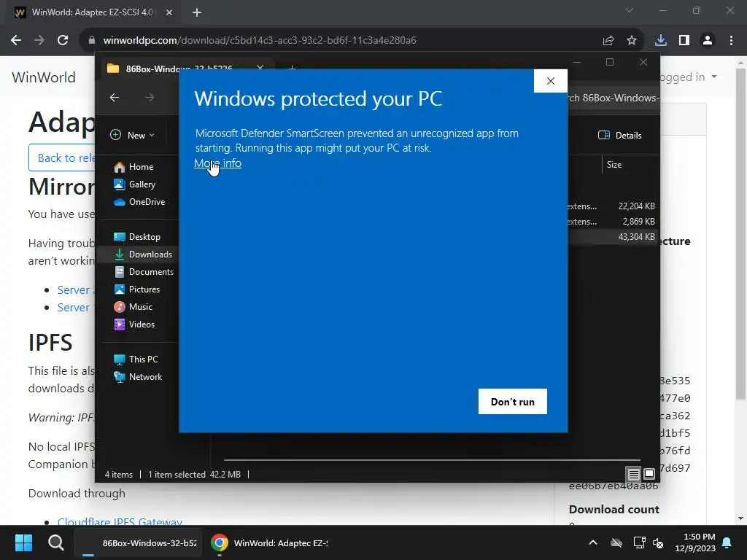Open Cloudflare IPFS Gateway link

pos(120,521)
